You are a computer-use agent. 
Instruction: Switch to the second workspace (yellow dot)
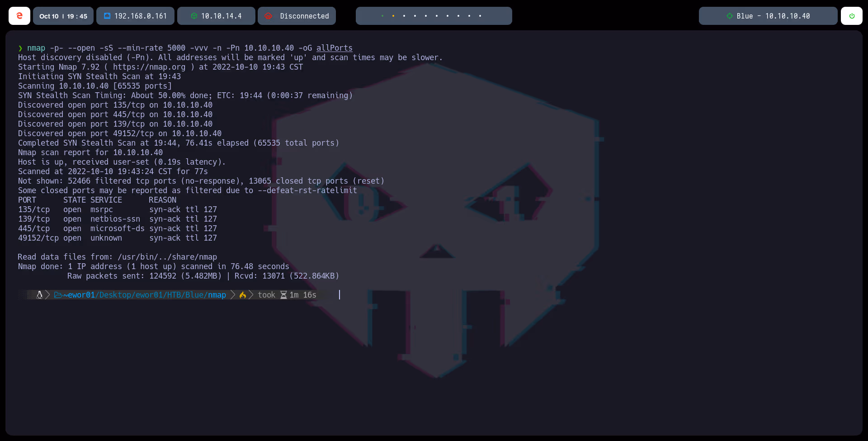[393, 16]
